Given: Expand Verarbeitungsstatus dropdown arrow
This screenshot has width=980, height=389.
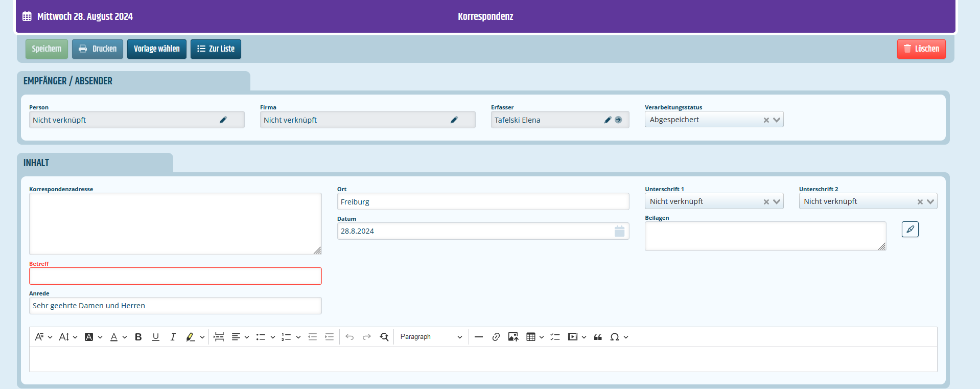Looking at the screenshot, I should click(777, 120).
